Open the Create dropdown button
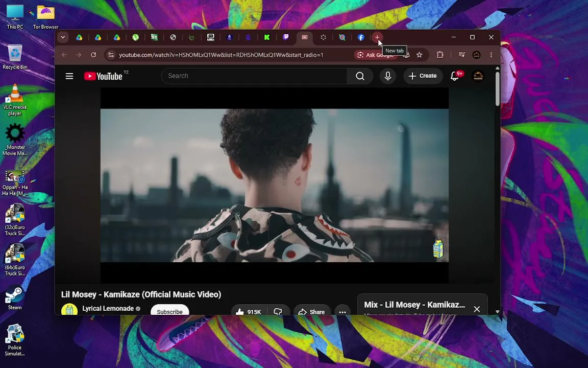The width and height of the screenshot is (588, 368). tap(423, 76)
